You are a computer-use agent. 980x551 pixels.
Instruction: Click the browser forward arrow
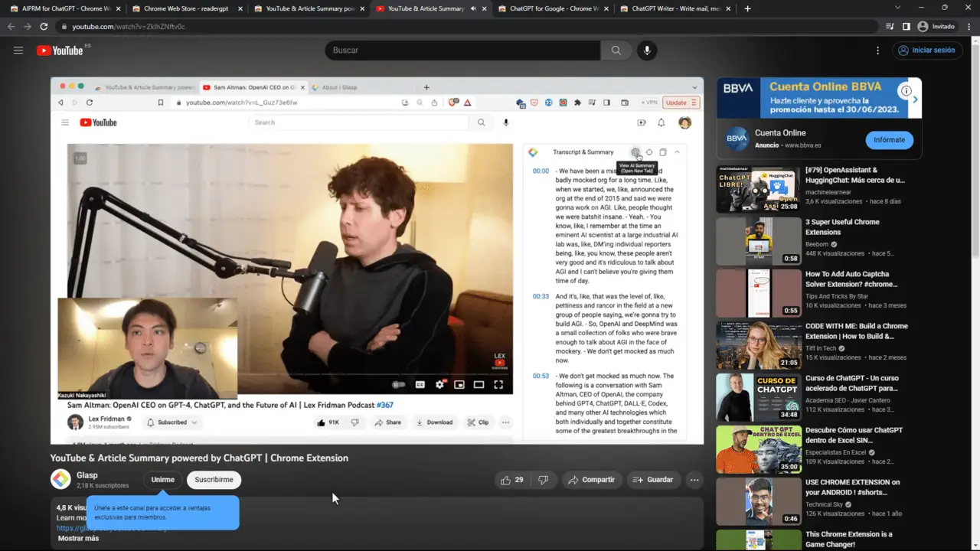point(28,26)
